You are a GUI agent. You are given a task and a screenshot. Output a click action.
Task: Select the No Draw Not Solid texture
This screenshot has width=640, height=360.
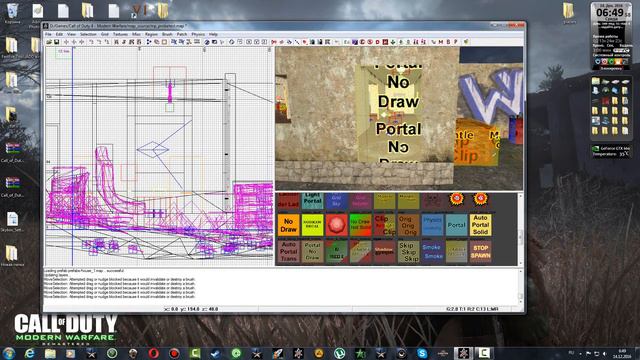click(360, 225)
